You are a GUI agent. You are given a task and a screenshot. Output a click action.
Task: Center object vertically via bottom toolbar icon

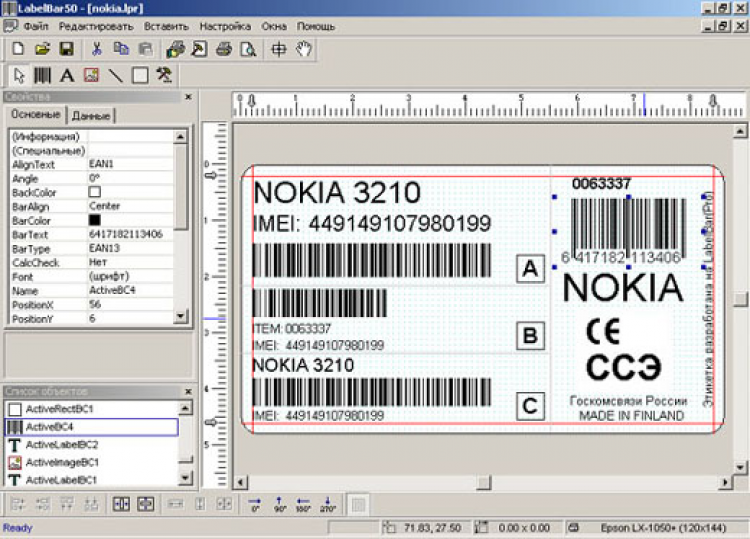click(145, 504)
